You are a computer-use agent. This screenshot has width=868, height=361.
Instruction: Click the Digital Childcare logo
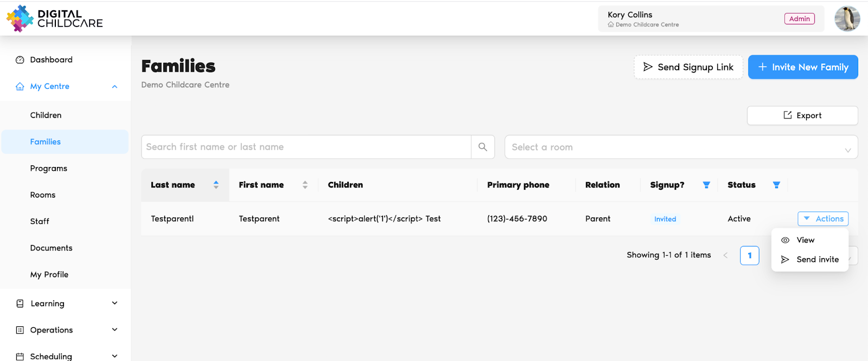(x=54, y=18)
